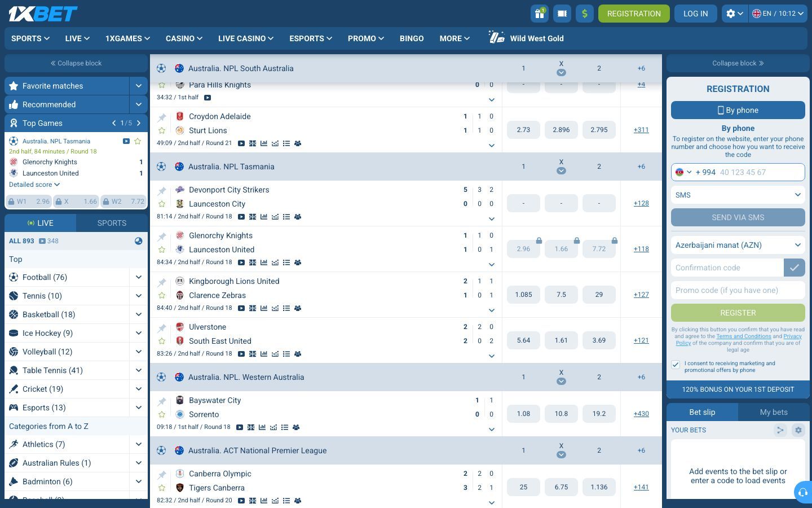Star the Top Games Glenorchy Knights card
This screenshot has height=508, width=812.
point(138,141)
